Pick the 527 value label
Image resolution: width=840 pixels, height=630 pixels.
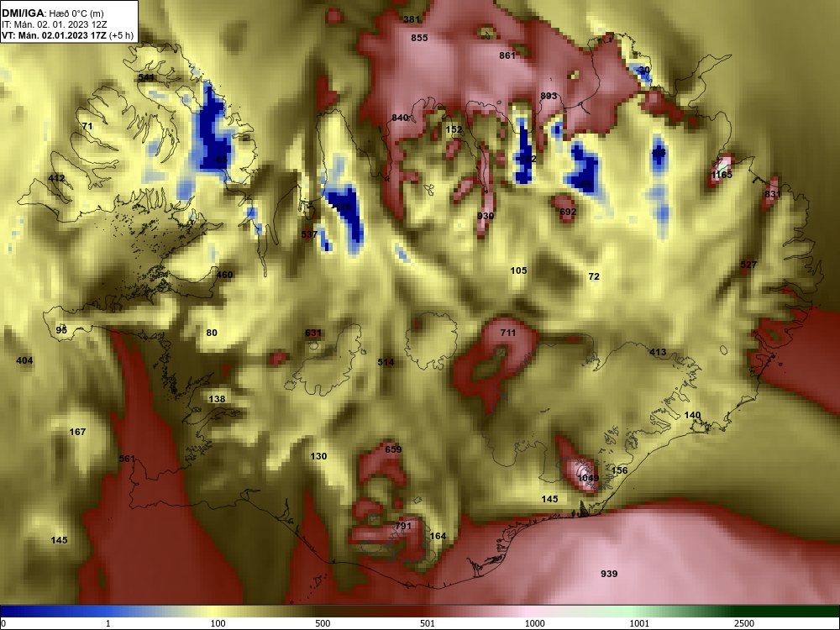tap(748, 265)
